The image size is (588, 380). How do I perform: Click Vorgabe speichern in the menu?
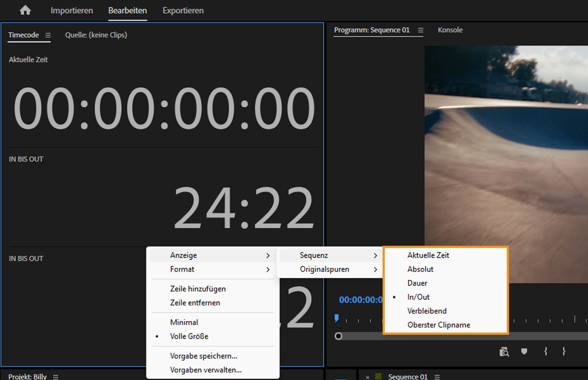(x=203, y=356)
